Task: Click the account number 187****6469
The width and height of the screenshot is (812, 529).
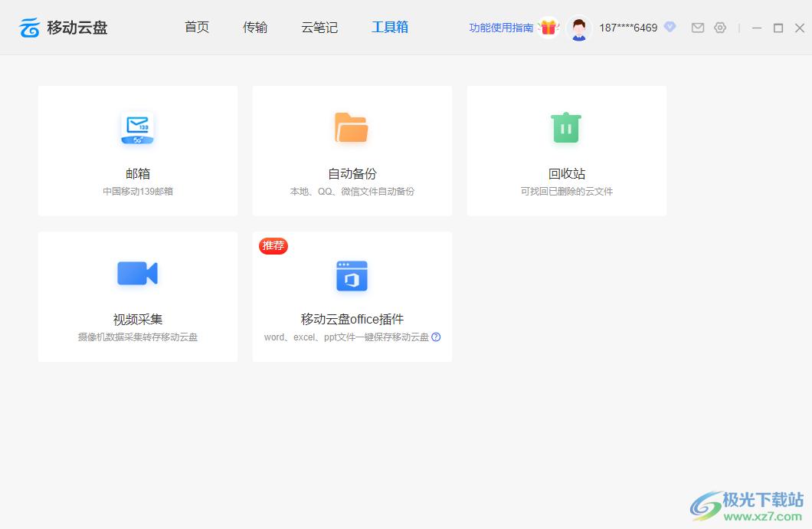Action: click(628, 28)
